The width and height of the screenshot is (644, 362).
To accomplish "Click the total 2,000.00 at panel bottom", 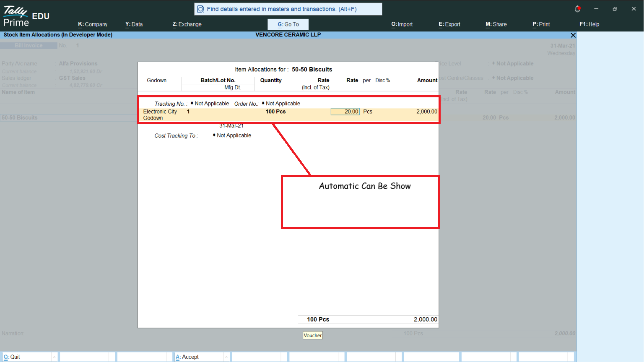I will (426, 320).
